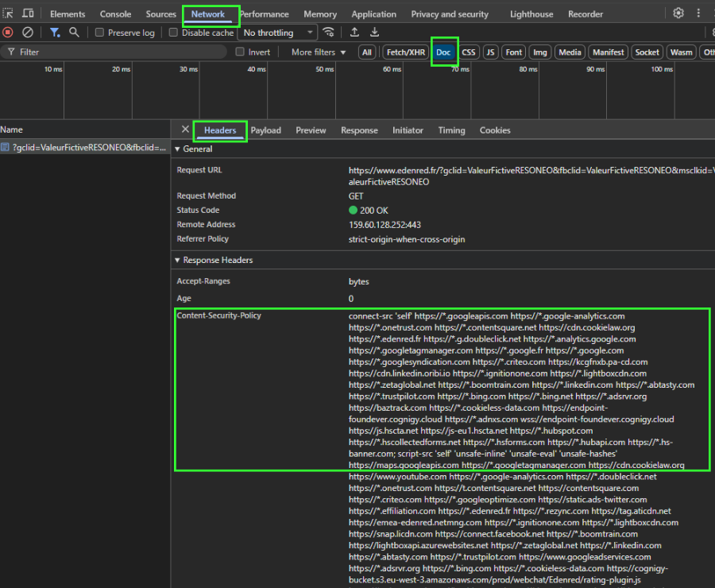The image size is (715, 588).
Task: Open network conditions wifi icon
Action: click(x=328, y=33)
